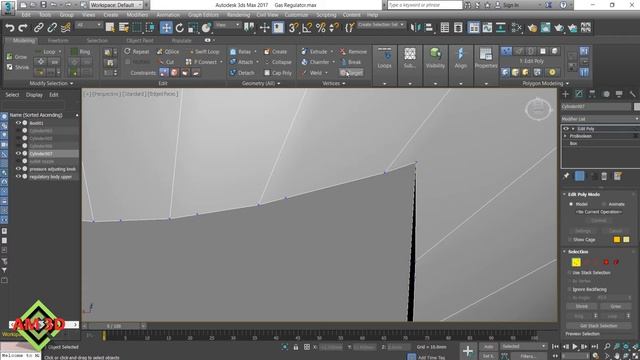Click the Cap Poly button

(278, 73)
